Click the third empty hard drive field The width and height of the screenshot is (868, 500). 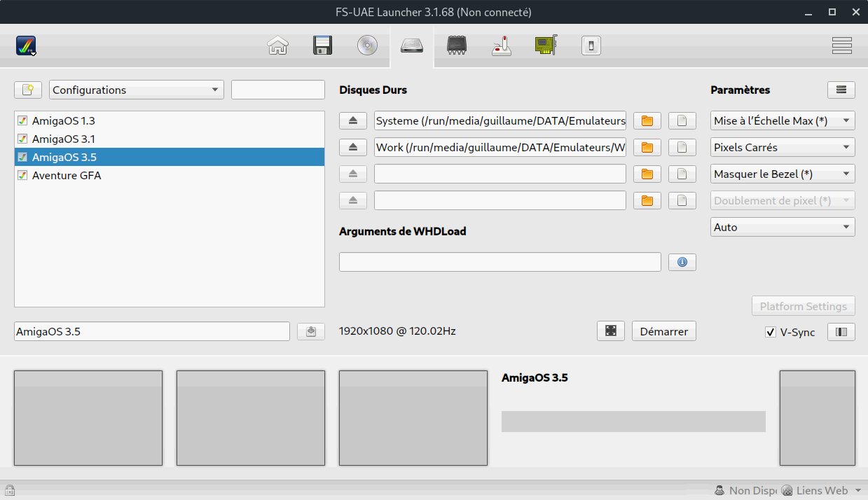point(500,174)
